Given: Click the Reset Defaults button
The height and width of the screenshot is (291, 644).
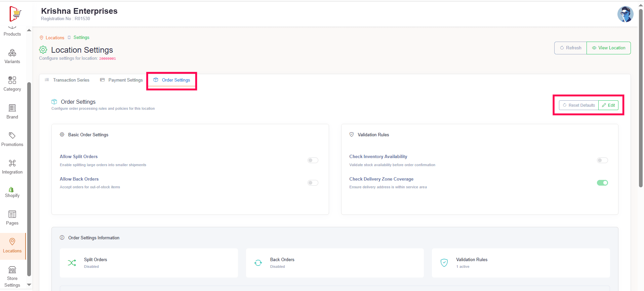Looking at the screenshot, I should pos(578,105).
